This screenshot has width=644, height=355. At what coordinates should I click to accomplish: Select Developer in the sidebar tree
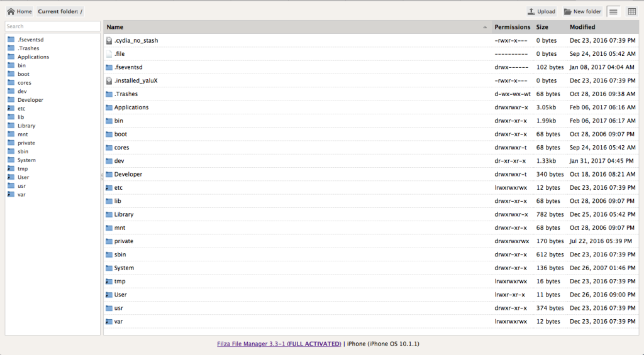click(30, 100)
